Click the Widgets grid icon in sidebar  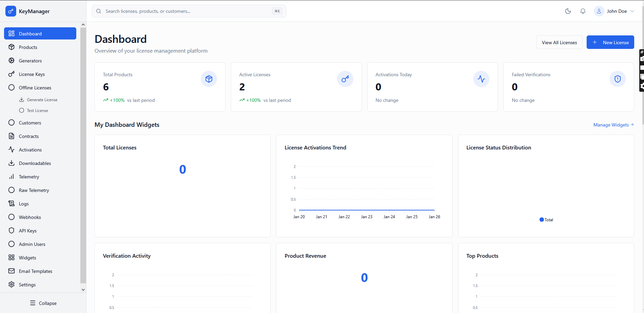click(11, 257)
